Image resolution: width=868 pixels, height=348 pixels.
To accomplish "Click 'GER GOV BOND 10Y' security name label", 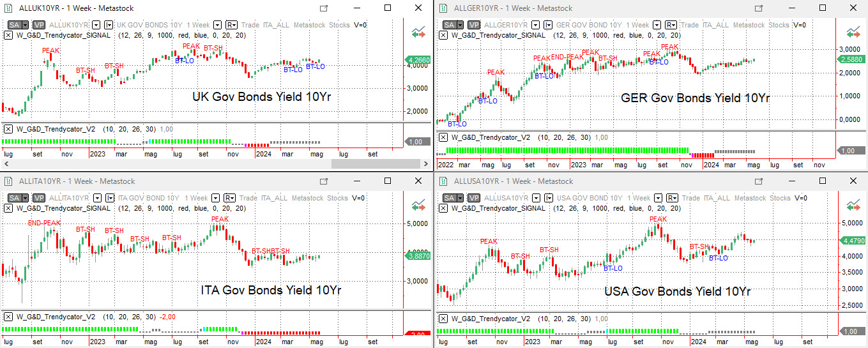I will pyautogui.click(x=588, y=25).
